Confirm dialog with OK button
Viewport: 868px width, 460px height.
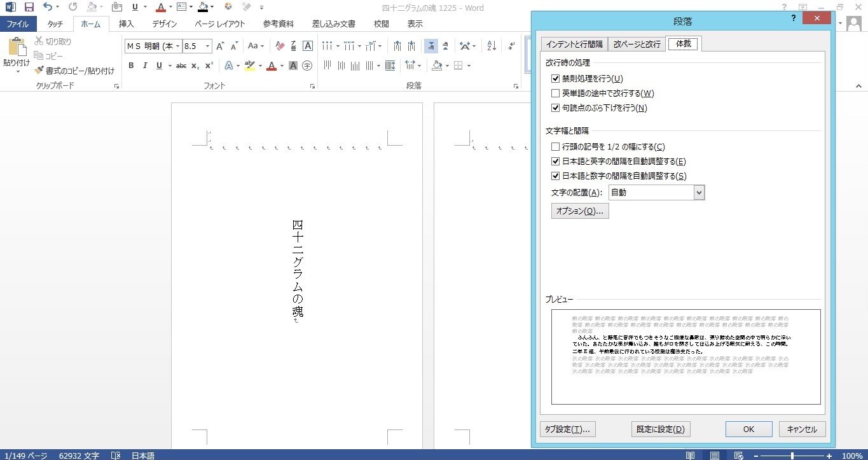pyautogui.click(x=749, y=429)
